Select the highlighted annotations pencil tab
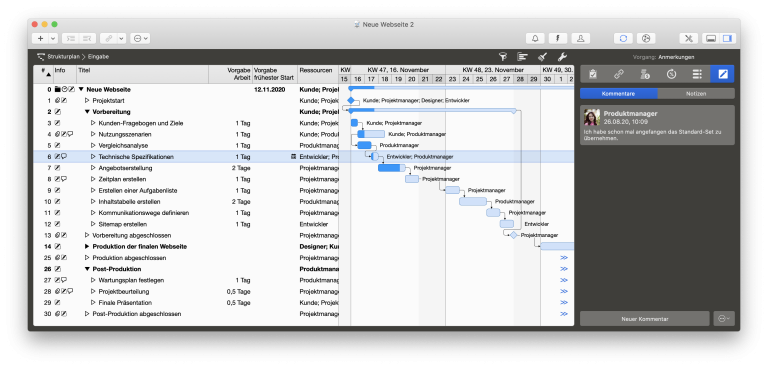Viewport: 768px width, 368px height. [722, 74]
